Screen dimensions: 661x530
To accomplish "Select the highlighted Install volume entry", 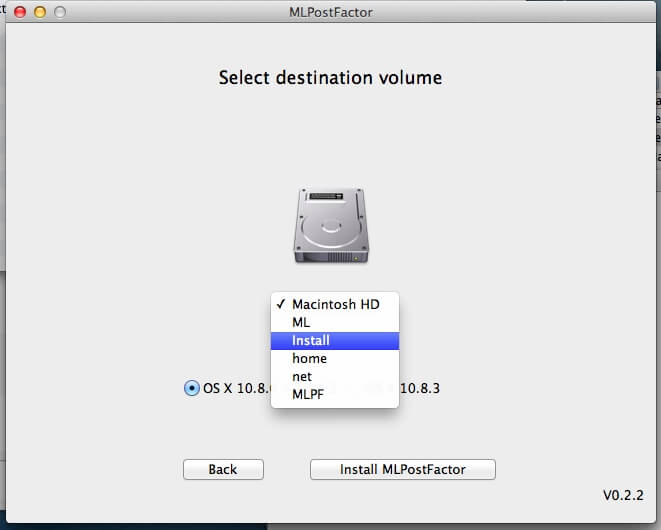I will tap(335, 341).
